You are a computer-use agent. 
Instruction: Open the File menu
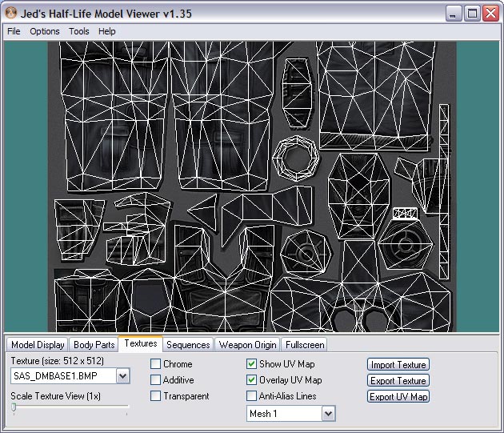(x=14, y=31)
